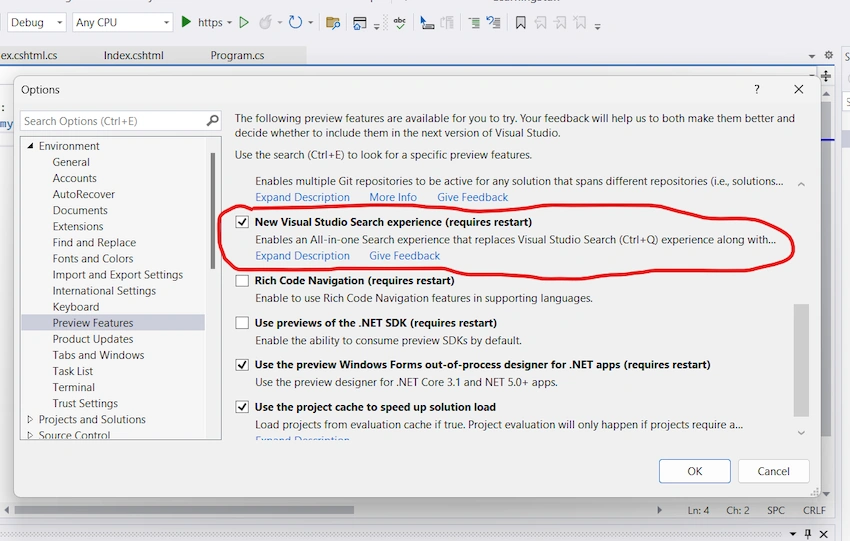This screenshot has width=850, height=541.
Task: Click More Info link for Git repositories
Action: [393, 197]
